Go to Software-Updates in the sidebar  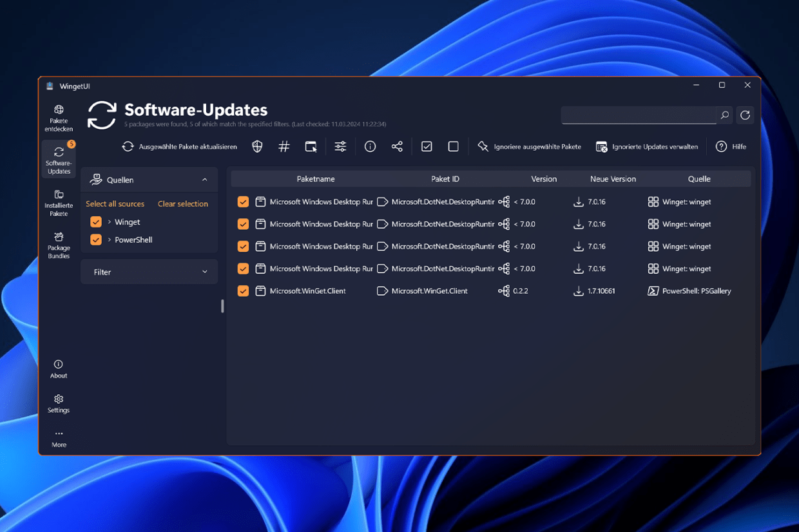[59, 159]
